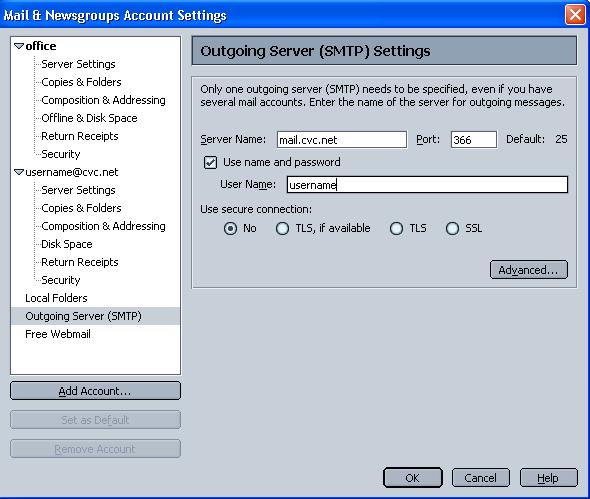Close the Account Settings window
This screenshot has width=590, height=499.
pyautogui.click(x=575, y=15)
